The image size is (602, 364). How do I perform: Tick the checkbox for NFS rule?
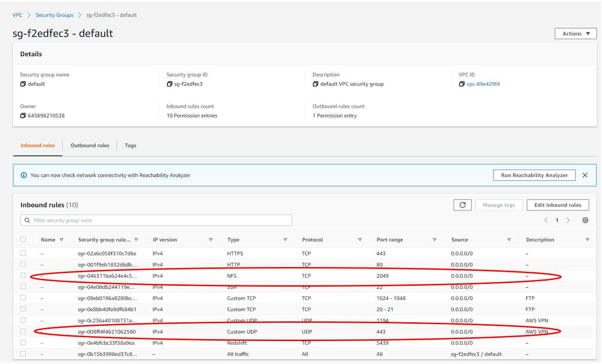tap(23, 276)
